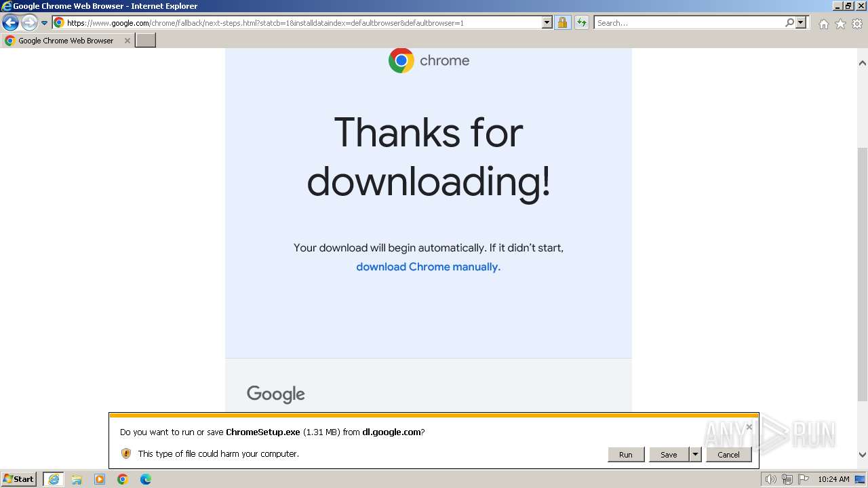
Task: Click the download Chrome manually link
Action: pyautogui.click(x=429, y=267)
